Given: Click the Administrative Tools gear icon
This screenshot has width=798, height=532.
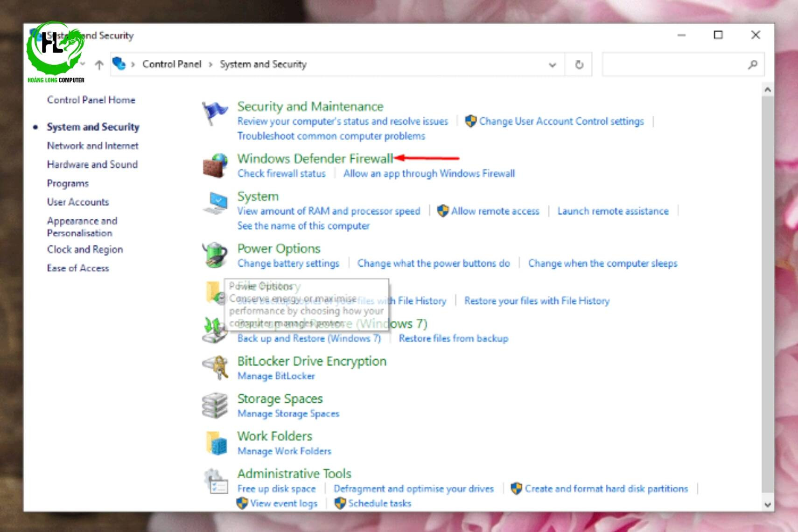Looking at the screenshot, I should coord(216,481).
